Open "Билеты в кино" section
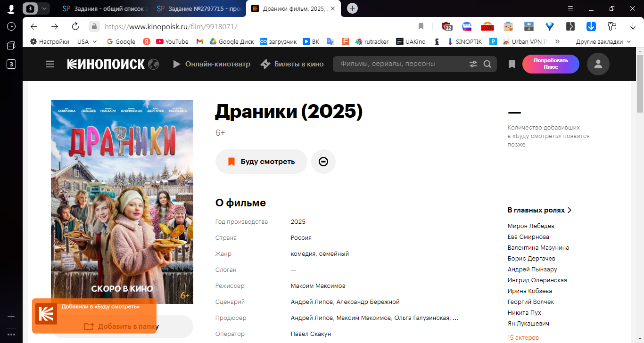Image resolution: width=644 pixels, height=343 pixels. [x=292, y=64]
